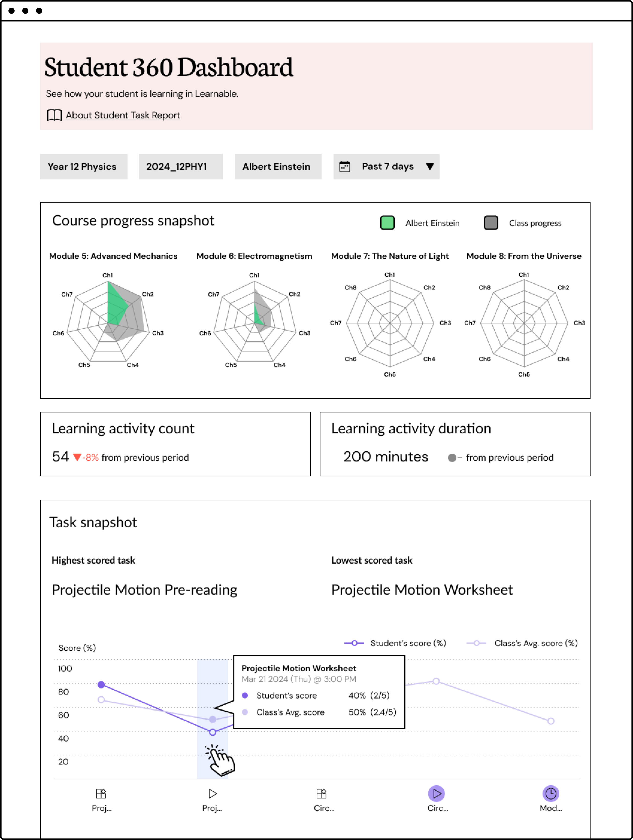Click the student's first filled score point
633x840 pixels.
101,684
